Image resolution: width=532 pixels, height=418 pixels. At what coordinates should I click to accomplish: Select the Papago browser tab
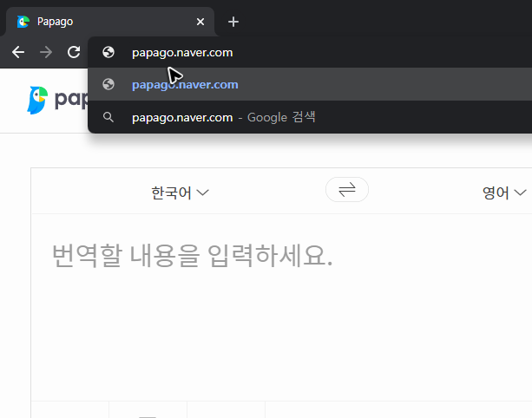click(x=110, y=22)
